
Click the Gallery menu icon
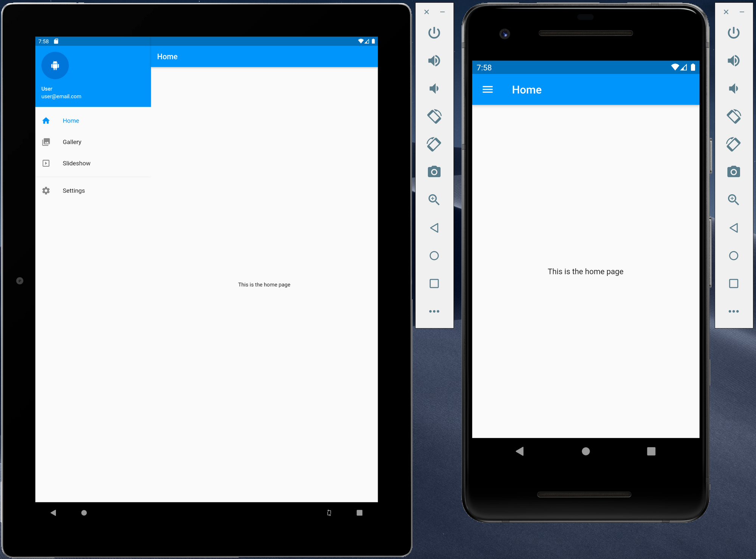pos(46,142)
